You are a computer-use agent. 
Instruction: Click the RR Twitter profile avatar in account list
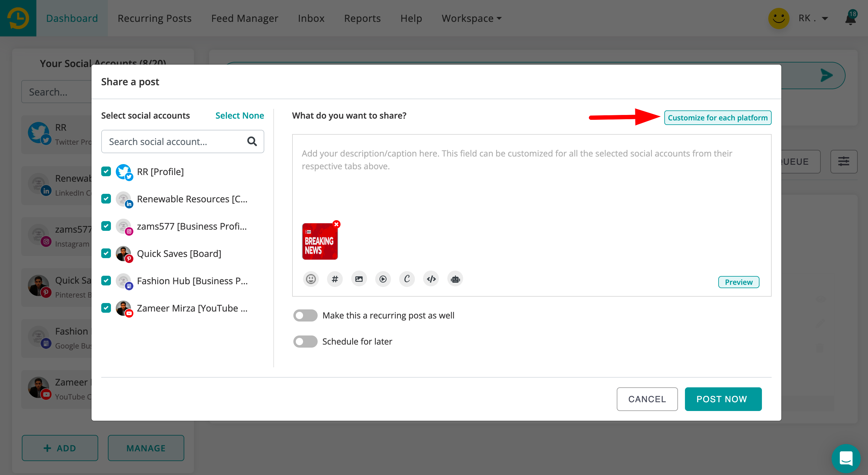point(39,133)
